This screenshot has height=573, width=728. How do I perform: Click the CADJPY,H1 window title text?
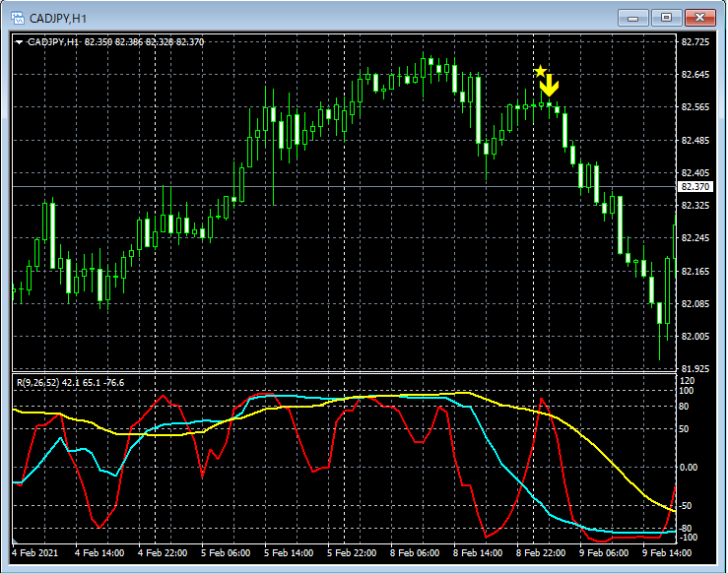58,19
